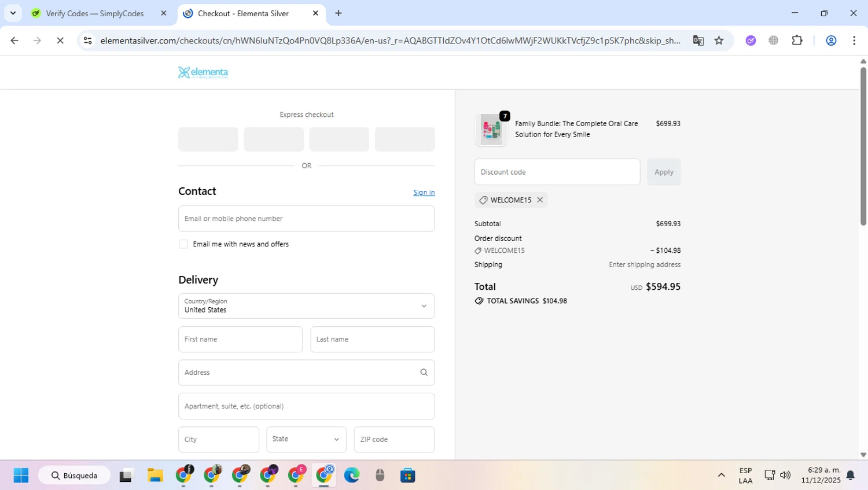Open Task View on the taskbar
This screenshot has height=490, width=868.
126,476
